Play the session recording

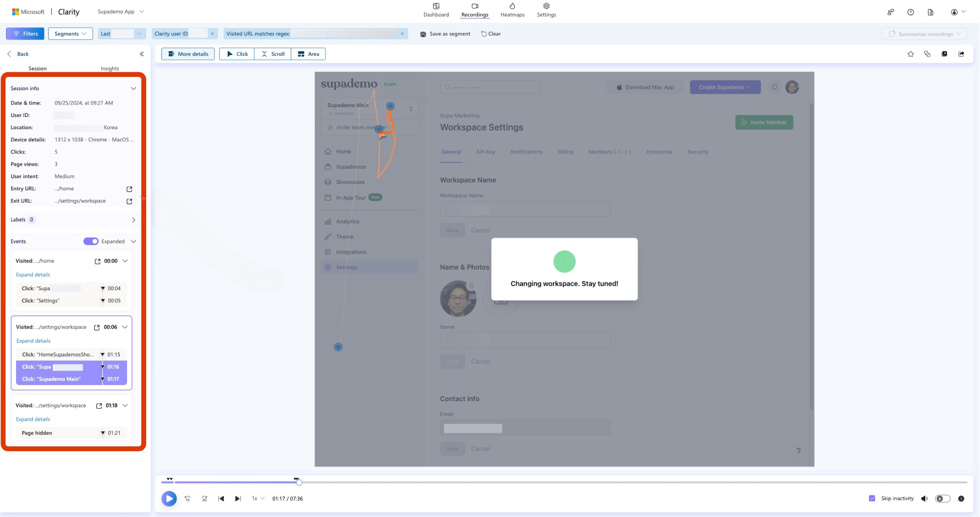[169, 498]
